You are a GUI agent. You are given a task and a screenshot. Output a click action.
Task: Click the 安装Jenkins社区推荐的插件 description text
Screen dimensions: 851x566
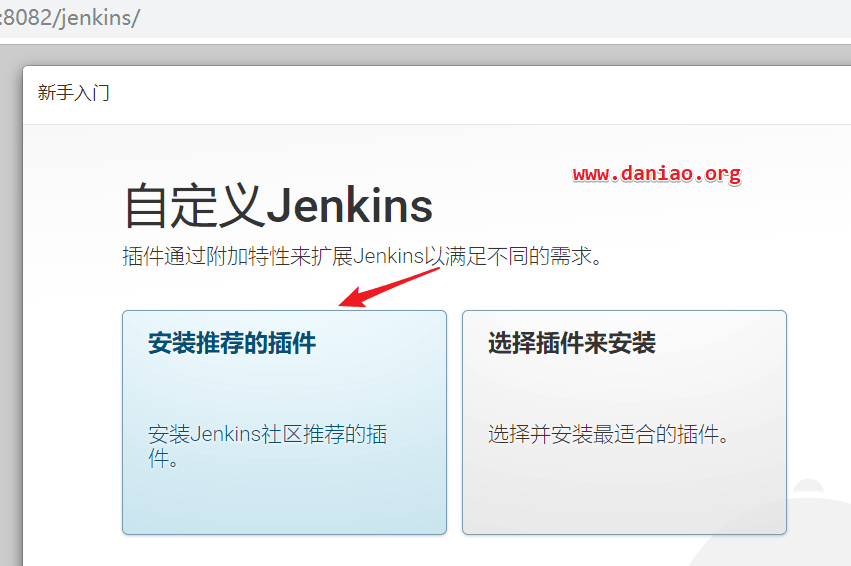point(268,446)
